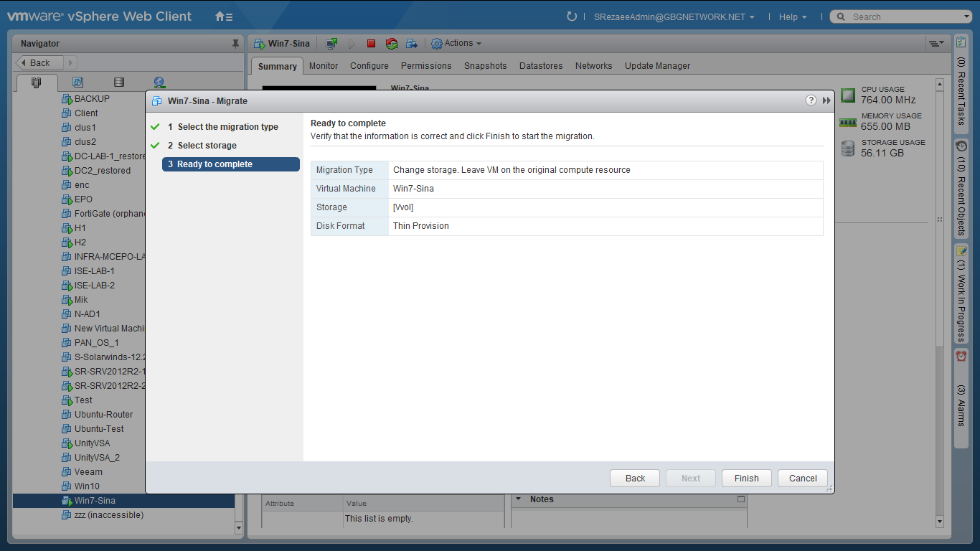This screenshot has width=980, height=551.
Task: Switch to the Permissions tab
Action: tap(426, 66)
